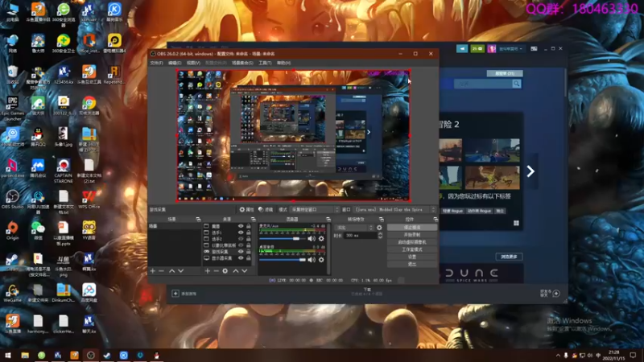Move scene up with arrow button
This screenshot has width=644, height=362.
(x=171, y=271)
